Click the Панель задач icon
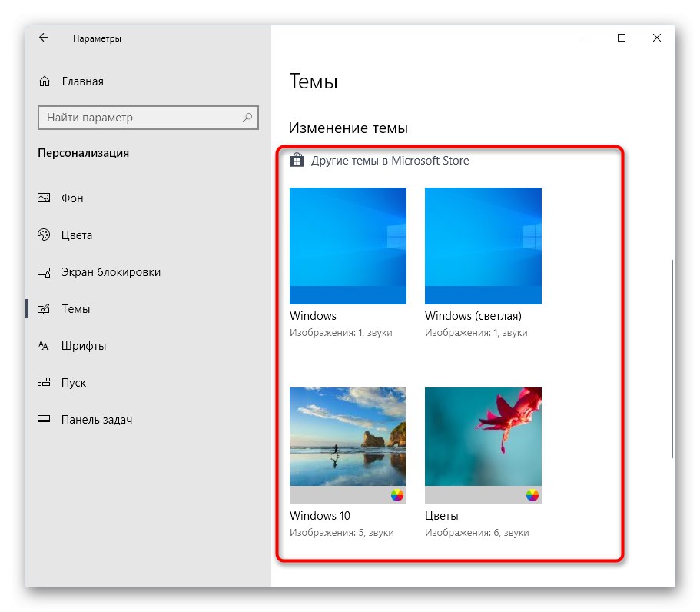This screenshot has width=700, height=612. [x=45, y=420]
